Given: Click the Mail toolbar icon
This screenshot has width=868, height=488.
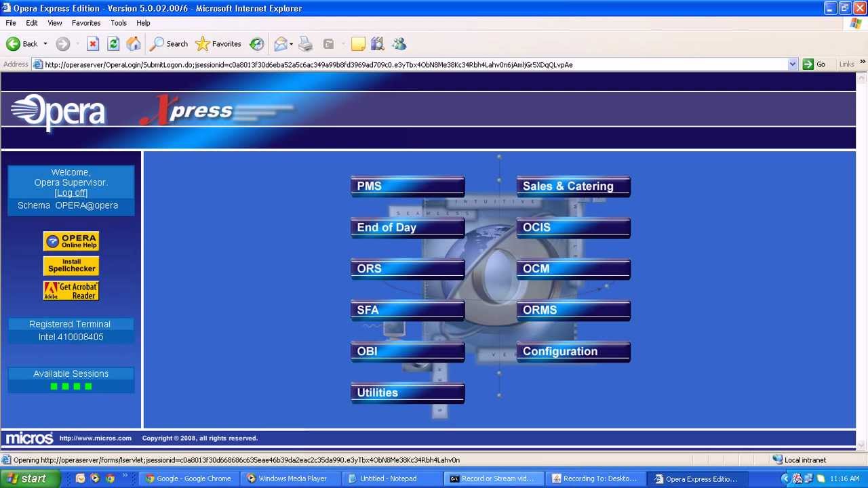Looking at the screenshot, I should (x=281, y=44).
